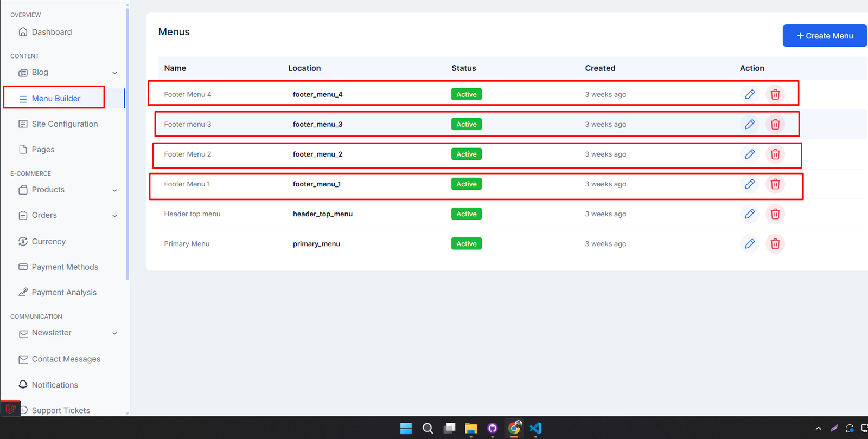Click pencil icon for Footer Menu 2
This screenshot has width=868, height=439.
750,154
